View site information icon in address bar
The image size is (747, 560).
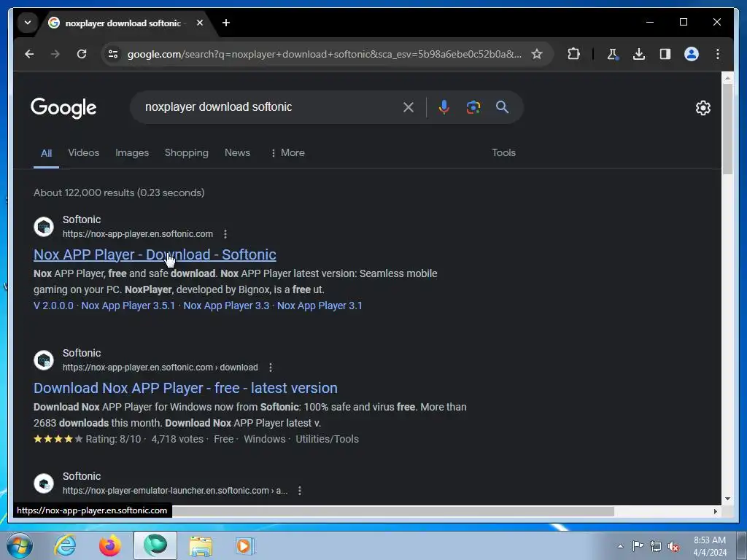113,54
